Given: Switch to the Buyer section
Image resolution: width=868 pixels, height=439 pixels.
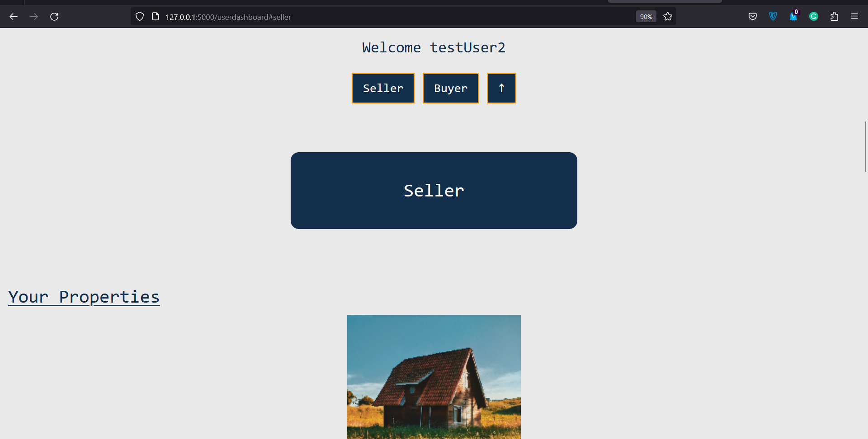Looking at the screenshot, I should click(450, 89).
